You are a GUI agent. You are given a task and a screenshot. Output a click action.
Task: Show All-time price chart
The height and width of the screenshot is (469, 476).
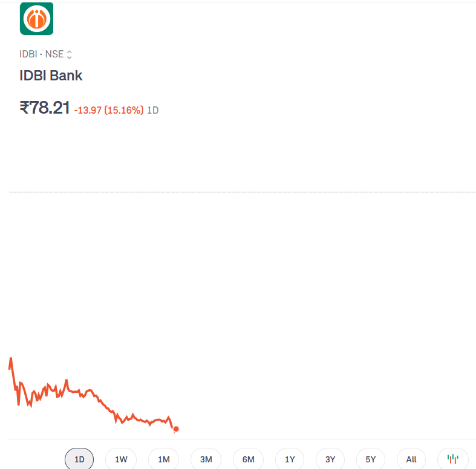pos(411,459)
